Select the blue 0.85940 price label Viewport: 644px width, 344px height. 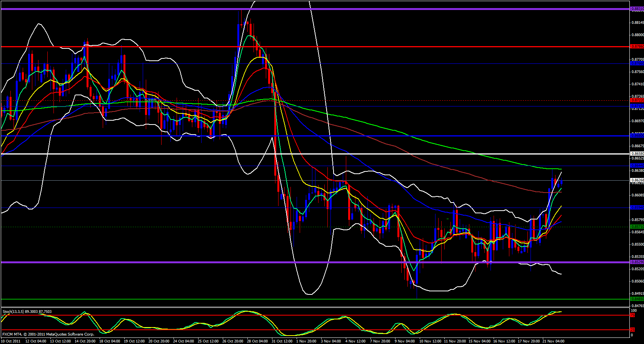[637, 208]
